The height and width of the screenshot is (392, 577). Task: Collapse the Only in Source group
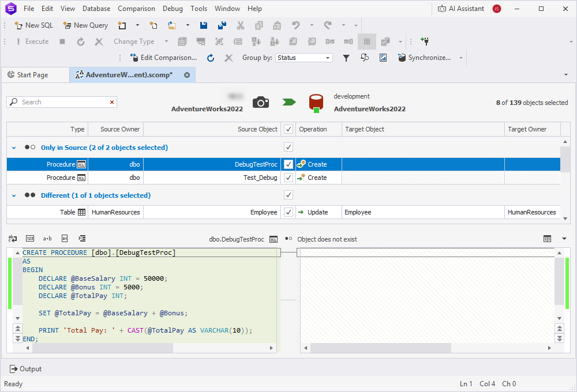coord(14,148)
